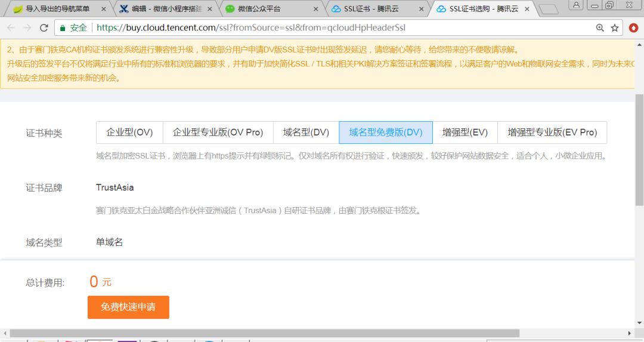Click the browser forward arrow
Viewport: 644px width, 342px height.
[27, 27]
